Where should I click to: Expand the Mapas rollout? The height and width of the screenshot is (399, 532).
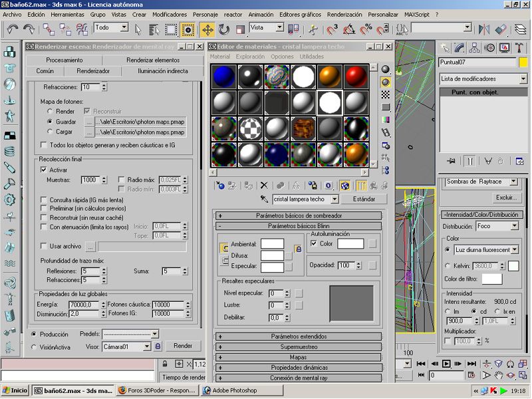click(299, 357)
